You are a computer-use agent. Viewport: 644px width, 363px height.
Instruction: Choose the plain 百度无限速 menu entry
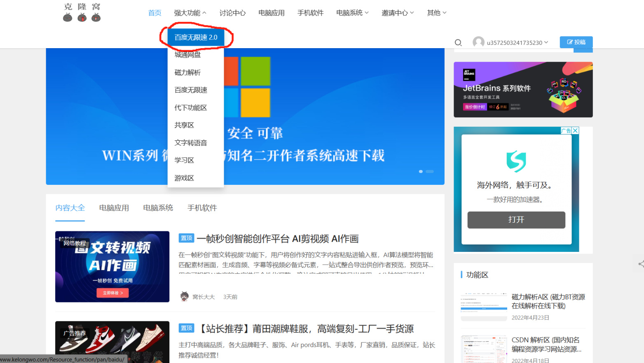pyautogui.click(x=196, y=90)
